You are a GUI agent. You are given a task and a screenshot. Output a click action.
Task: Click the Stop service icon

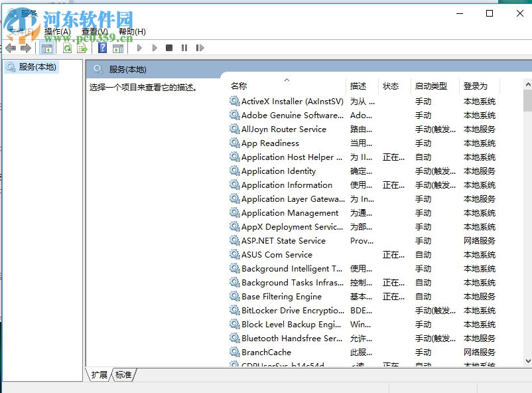(x=169, y=48)
